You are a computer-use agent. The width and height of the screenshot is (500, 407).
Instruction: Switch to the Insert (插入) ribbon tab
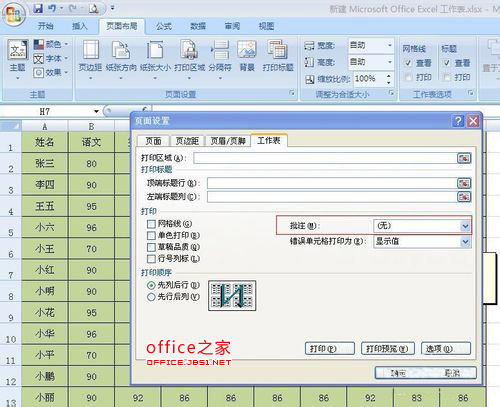(79, 26)
